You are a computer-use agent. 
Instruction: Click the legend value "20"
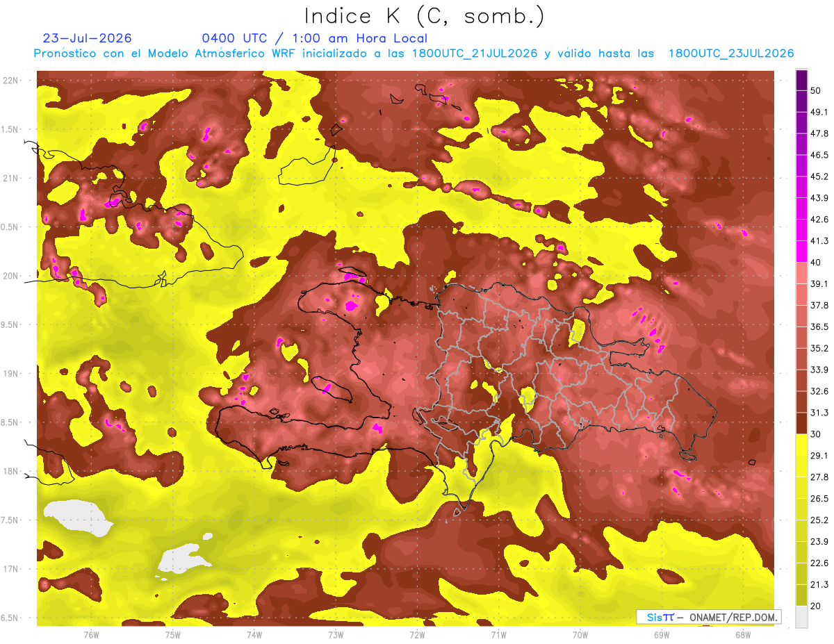pyautogui.click(x=816, y=606)
